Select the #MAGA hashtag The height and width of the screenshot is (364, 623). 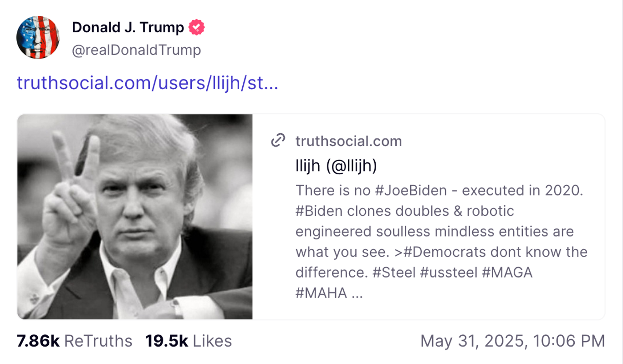(x=509, y=273)
